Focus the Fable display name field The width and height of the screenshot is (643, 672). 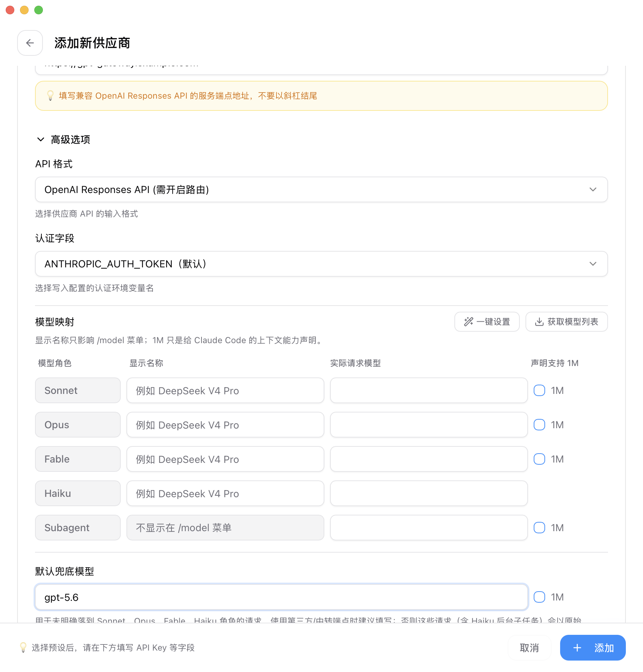(225, 459)
